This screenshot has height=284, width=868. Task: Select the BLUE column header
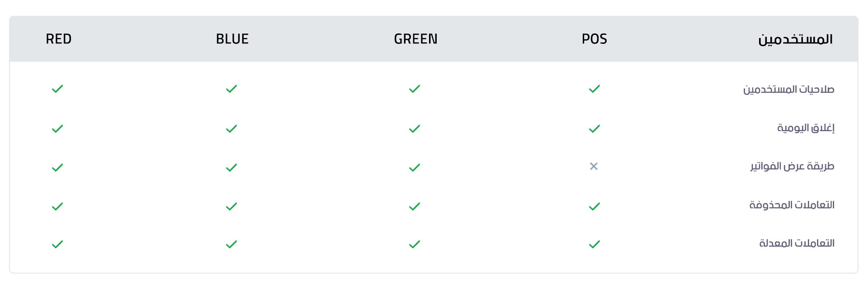click(232, 39)
